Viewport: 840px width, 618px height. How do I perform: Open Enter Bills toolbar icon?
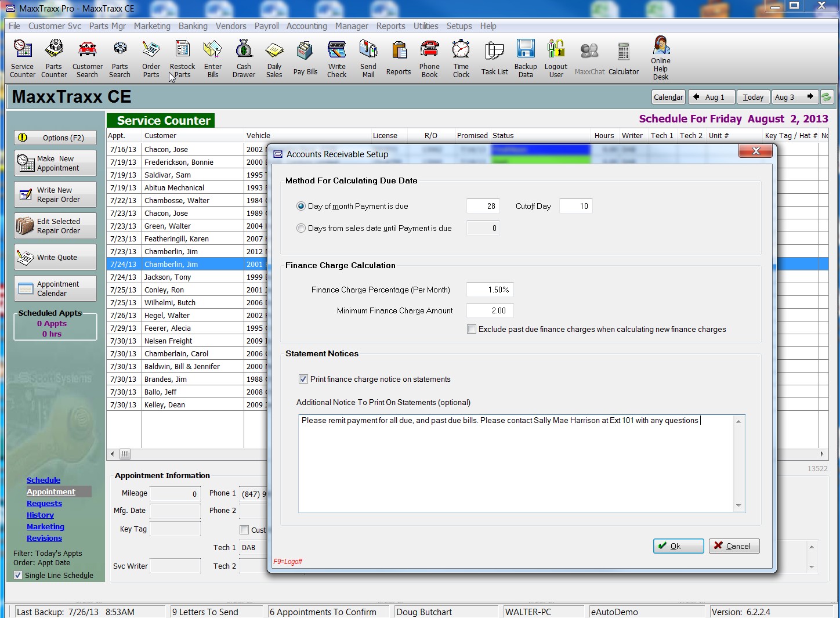pos(213,59)
